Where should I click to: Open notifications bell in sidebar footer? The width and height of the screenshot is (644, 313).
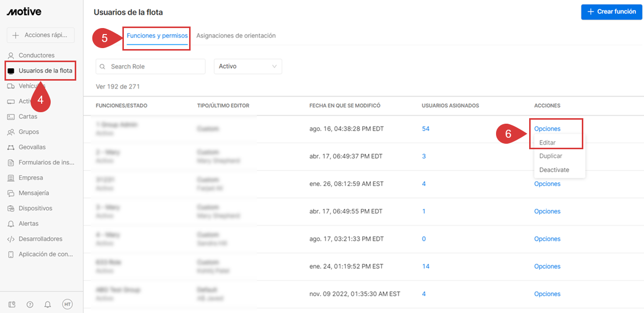tap(48, 304)
